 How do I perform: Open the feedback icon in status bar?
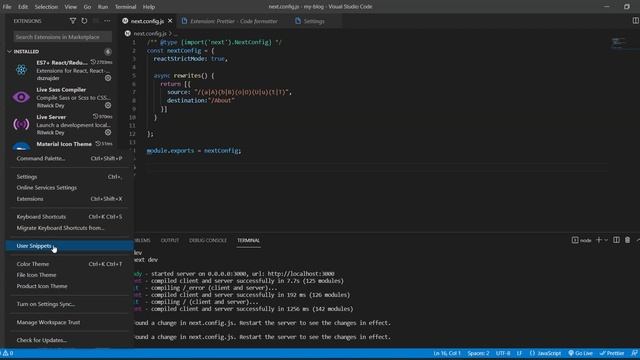click(x=634, y=353)
